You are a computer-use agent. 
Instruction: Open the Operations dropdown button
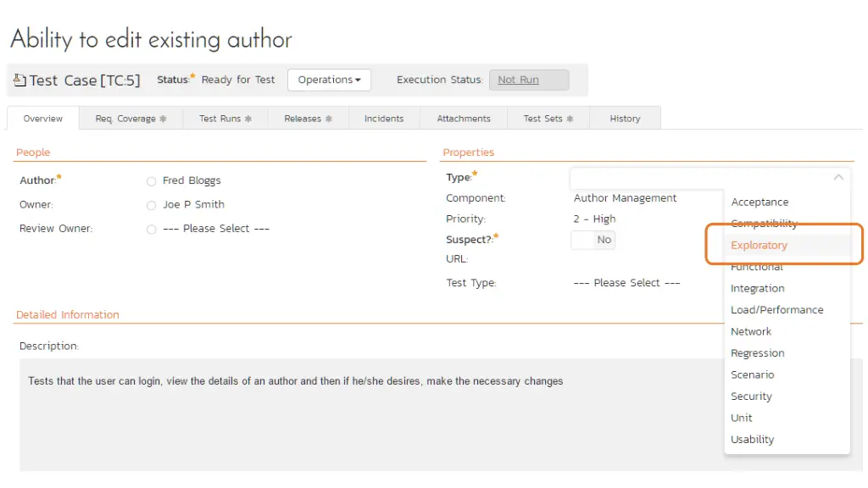pyautogui.click(x=330, y=80)
